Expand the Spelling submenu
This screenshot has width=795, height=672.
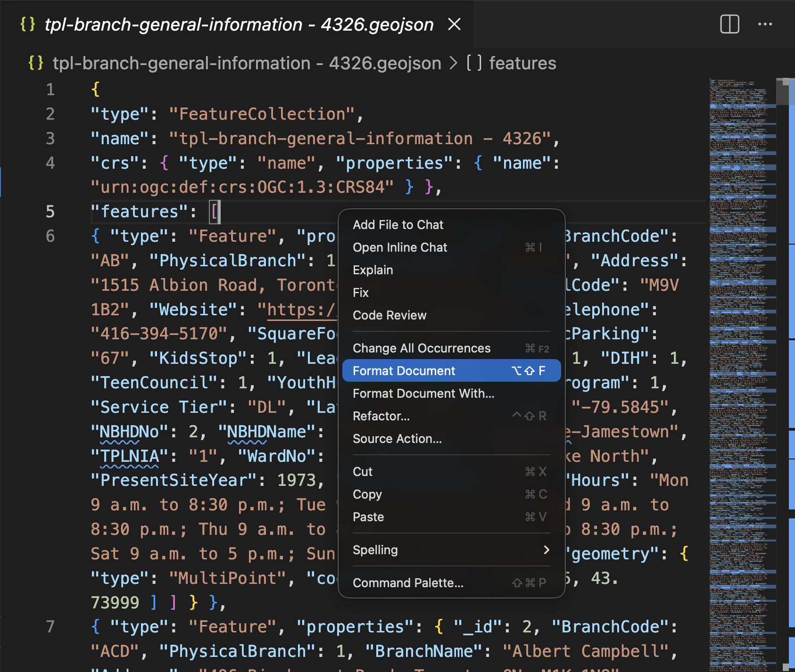451,550
